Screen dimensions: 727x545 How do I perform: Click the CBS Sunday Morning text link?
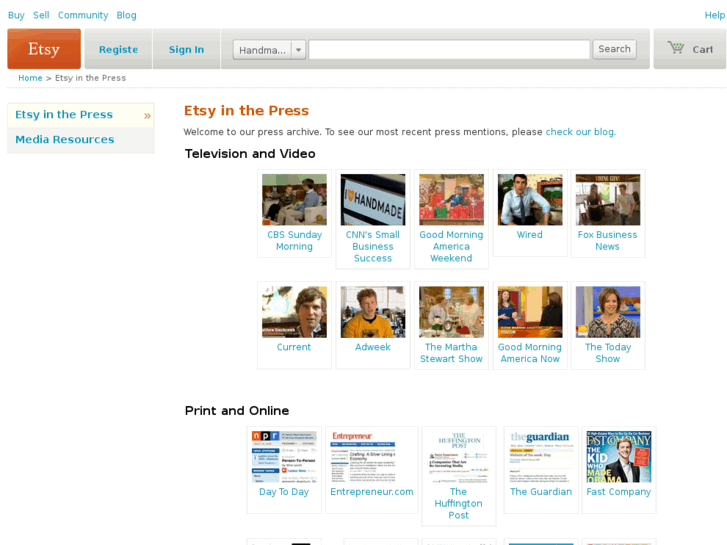[x=294, y=241]
